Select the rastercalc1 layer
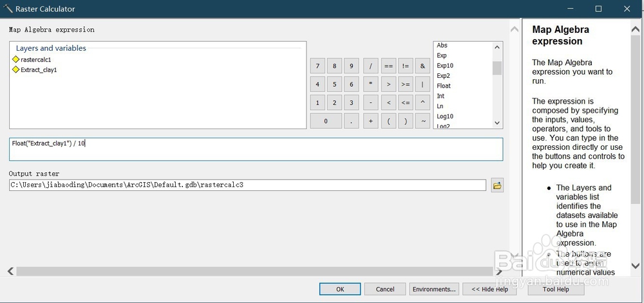This screenshot has height=303, width=644. pyautogui.click(x=35, y=59)
